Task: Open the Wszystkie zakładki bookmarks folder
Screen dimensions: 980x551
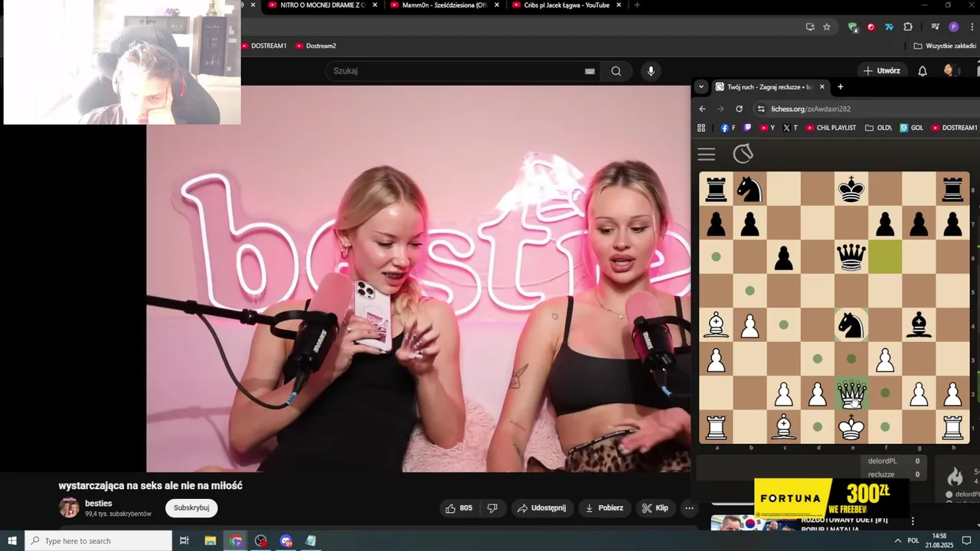Action: pyautogui.click(x=945, y=46)
